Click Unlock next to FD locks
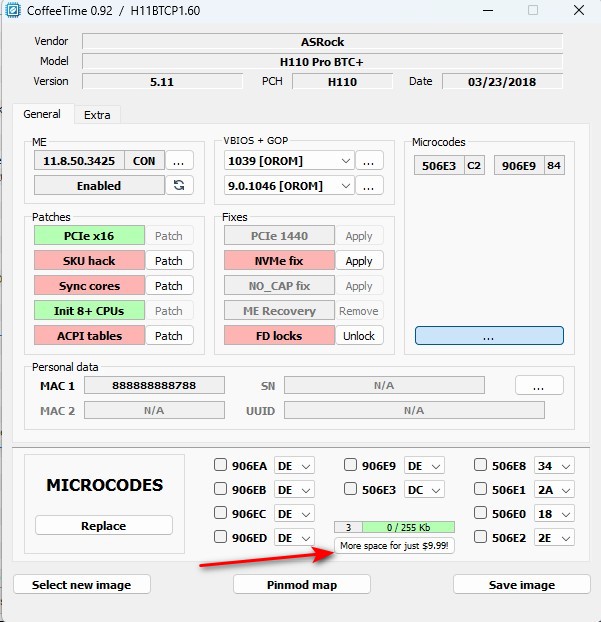Image resolution: width=601 pixels, height=622 pixels. pyautogui.click(x=359, y=336)
